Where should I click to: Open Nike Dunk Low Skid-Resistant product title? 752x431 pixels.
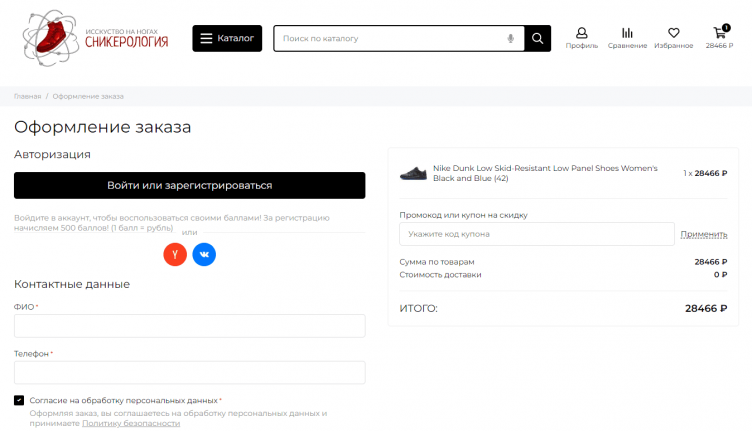tap(545, 173)
